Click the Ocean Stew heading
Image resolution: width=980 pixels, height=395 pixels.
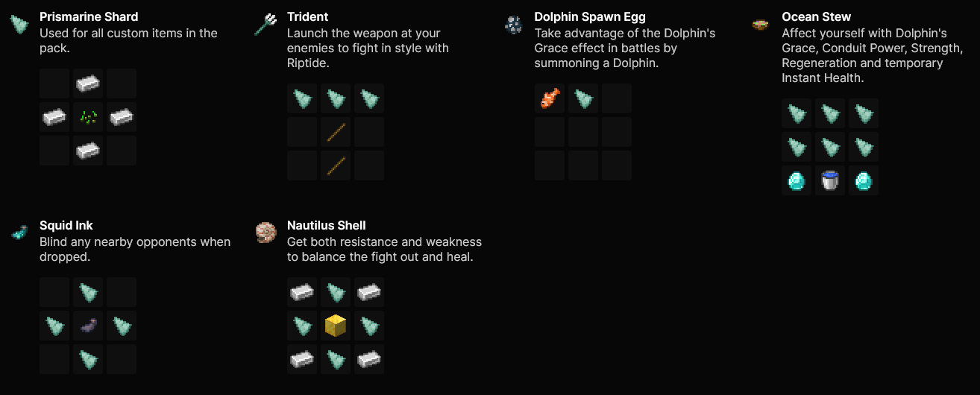click(x=816, y=16)
